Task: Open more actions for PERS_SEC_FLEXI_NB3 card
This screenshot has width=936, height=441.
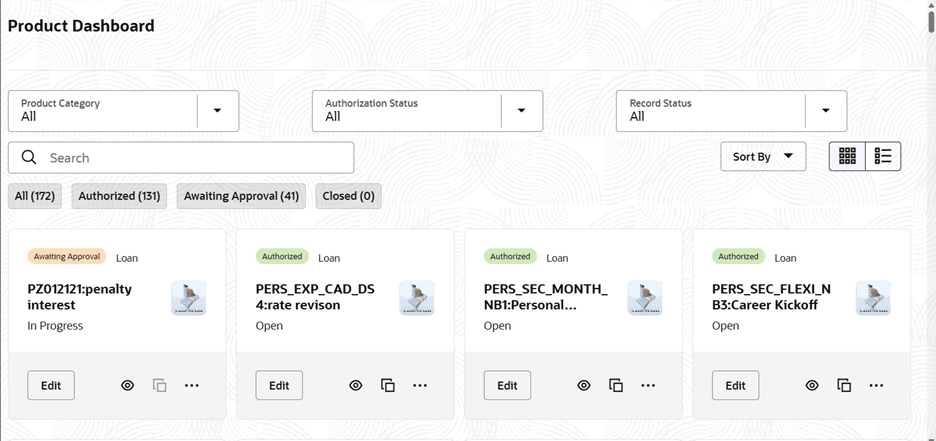Action: [876, 385]
